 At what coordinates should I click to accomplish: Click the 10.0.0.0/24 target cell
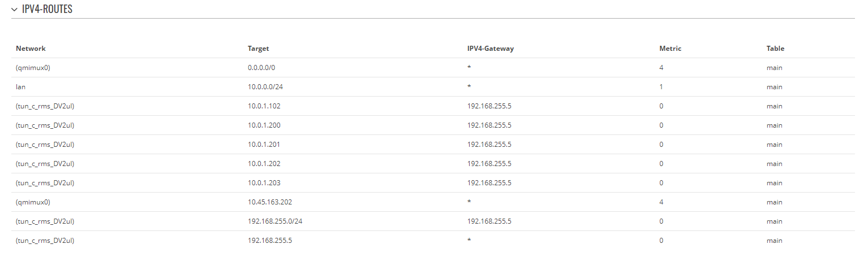265,87
